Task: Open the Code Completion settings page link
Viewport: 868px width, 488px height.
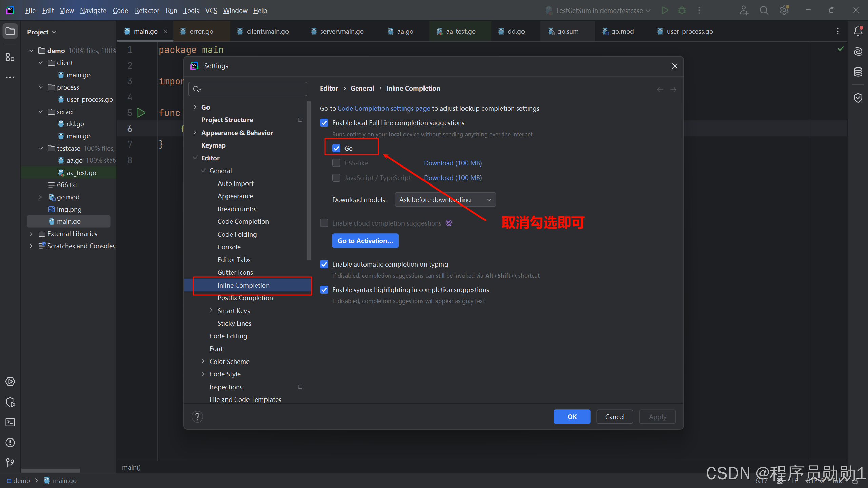Action: [383, 108]
